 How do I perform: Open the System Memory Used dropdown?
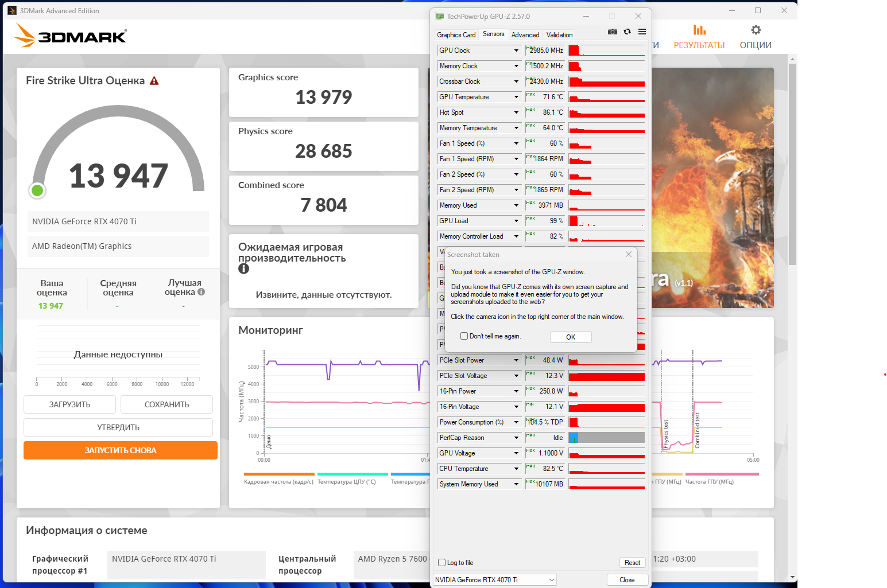516,484
